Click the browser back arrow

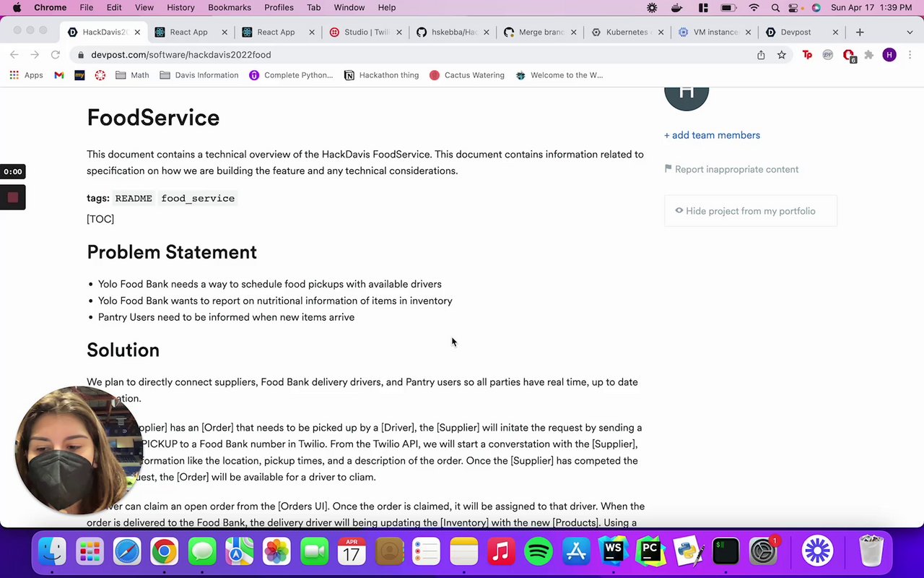coord(14,55)
